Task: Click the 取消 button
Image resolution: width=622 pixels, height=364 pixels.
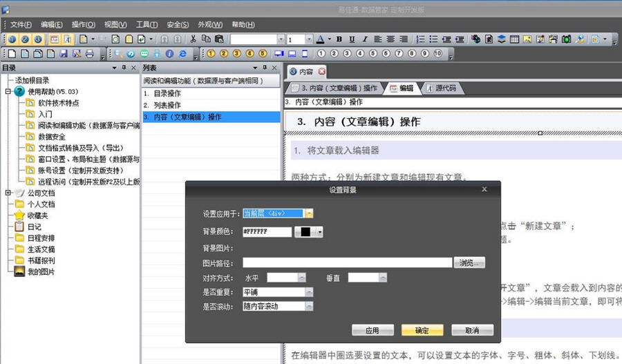Action: (x=472, y=330)
